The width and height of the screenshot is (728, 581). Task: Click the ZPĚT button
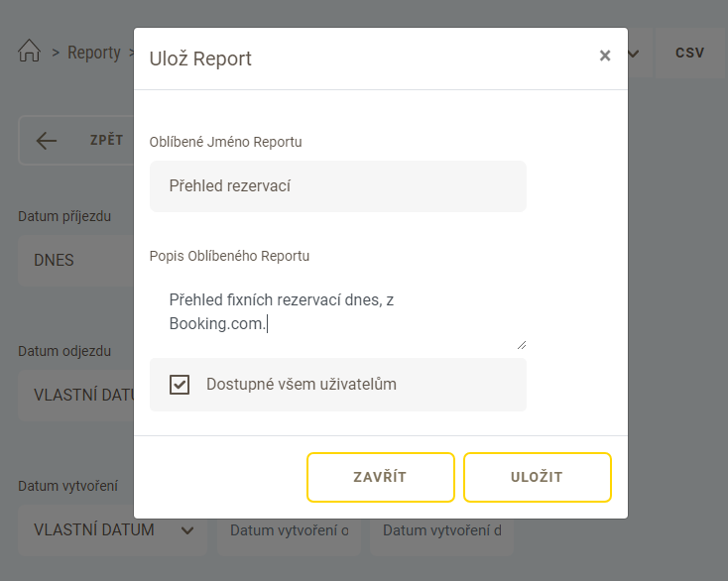[76, 140]
